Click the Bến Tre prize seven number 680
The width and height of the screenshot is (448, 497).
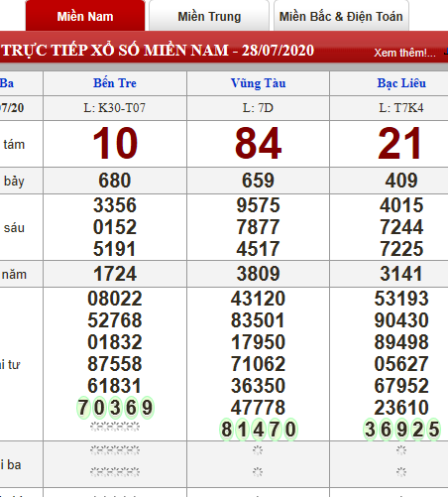(115, 181)
